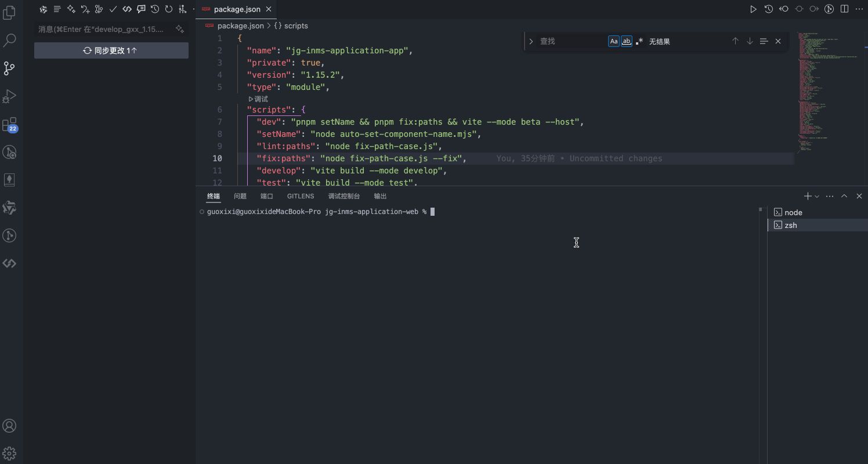
Task: Open the Manage gear icon
Action: 9,454
